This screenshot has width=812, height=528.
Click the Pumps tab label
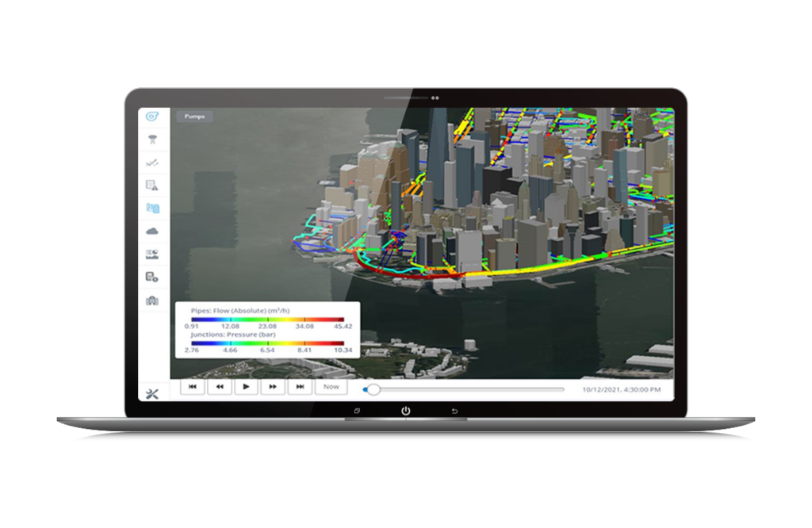click(194, 117)
